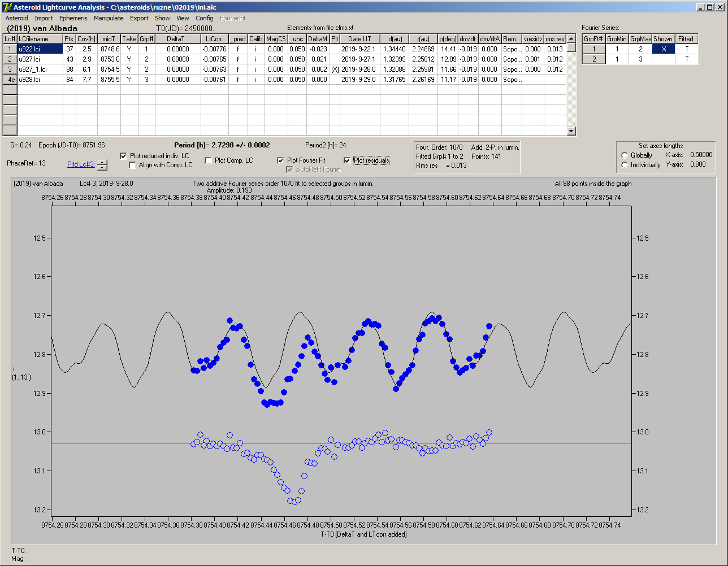Click the midT column header

pos(109,39)
